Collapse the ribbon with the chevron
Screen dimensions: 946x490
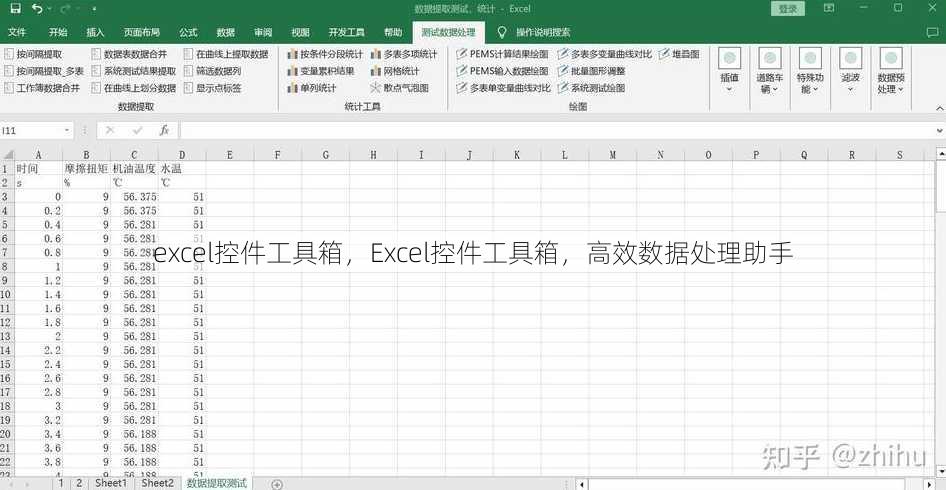pos(939,107)
